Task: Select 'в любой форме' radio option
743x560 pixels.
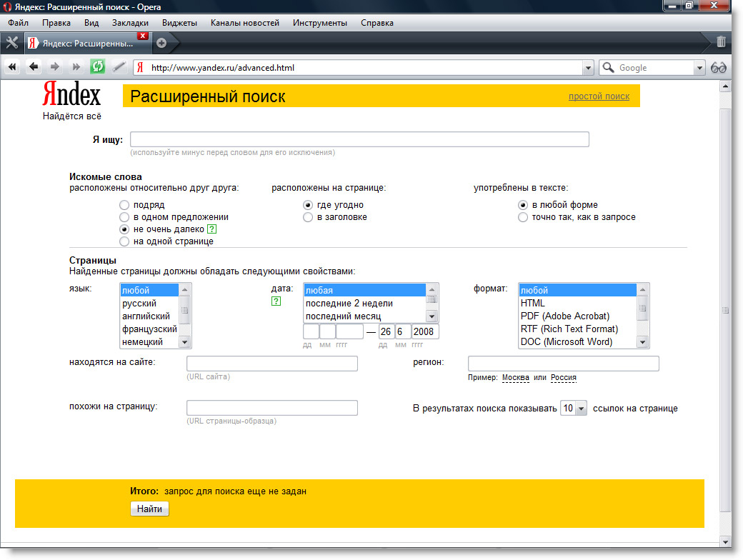Action: [523, 205]
